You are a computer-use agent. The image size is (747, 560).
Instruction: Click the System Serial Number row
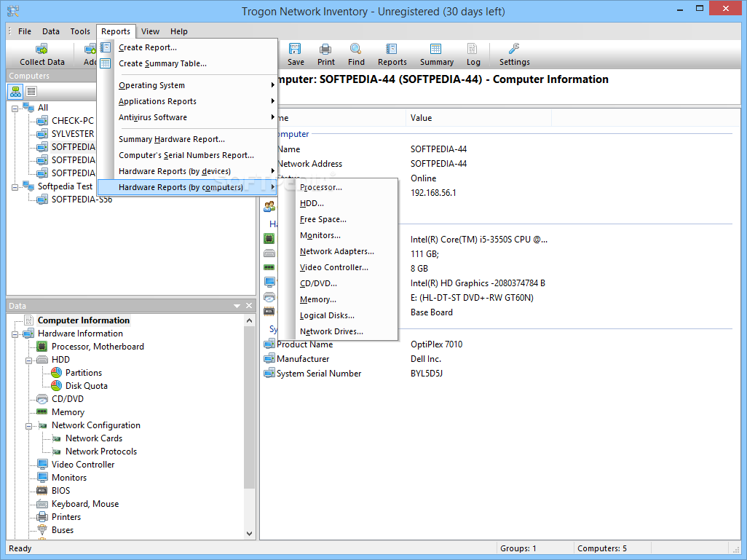coord(498,374)
